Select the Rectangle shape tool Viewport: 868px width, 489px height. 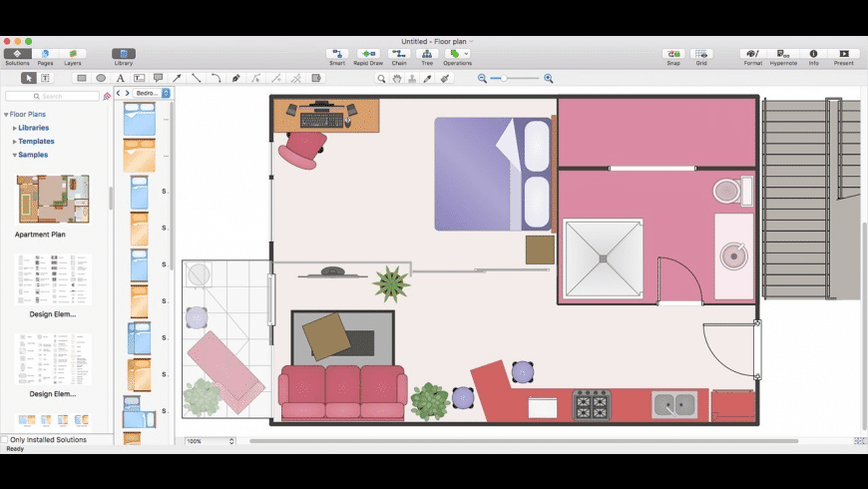[82, 78]
